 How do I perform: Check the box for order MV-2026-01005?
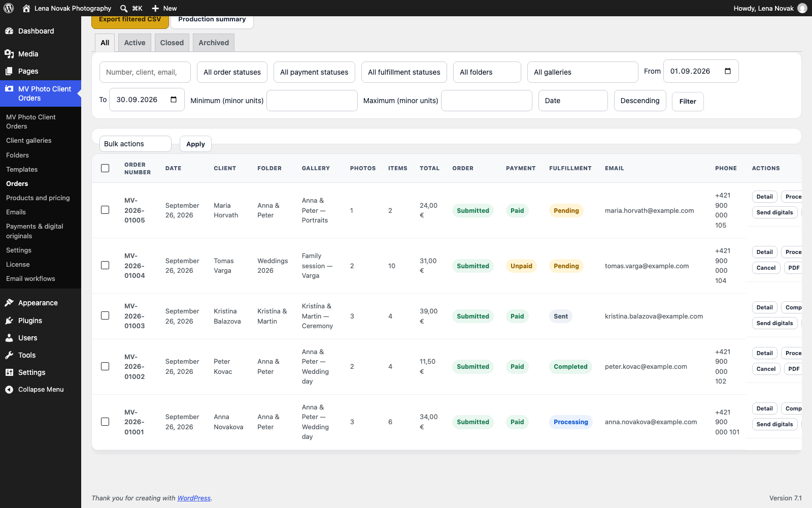(x=105, y=210)
